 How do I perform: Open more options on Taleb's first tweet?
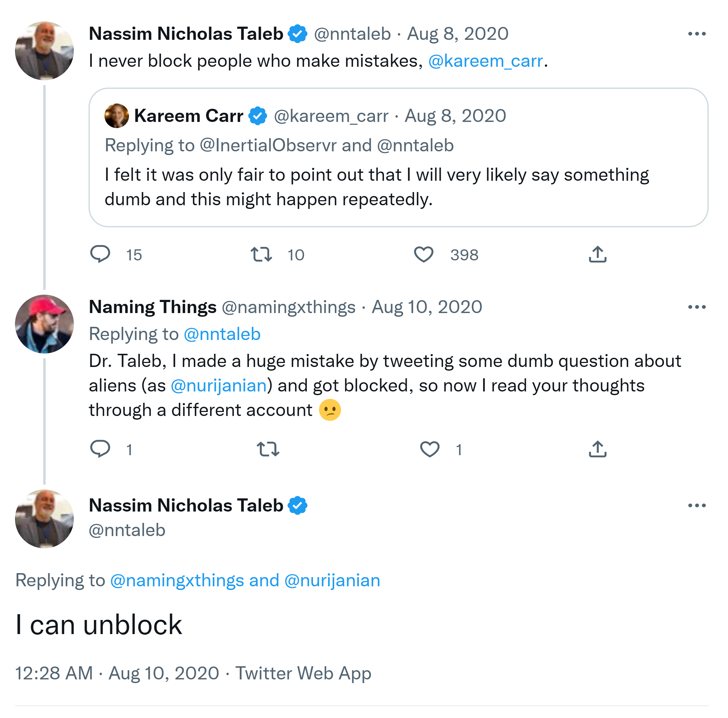(x=696, y=34)
